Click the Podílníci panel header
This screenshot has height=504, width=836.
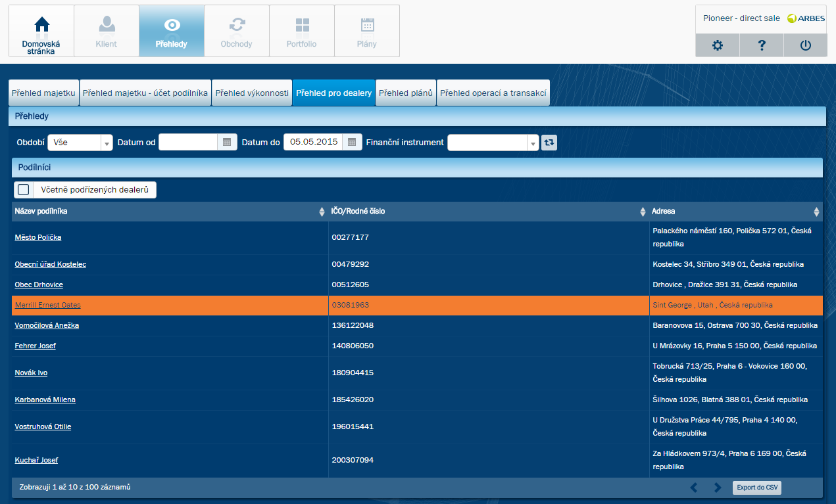tap(417, 168)
